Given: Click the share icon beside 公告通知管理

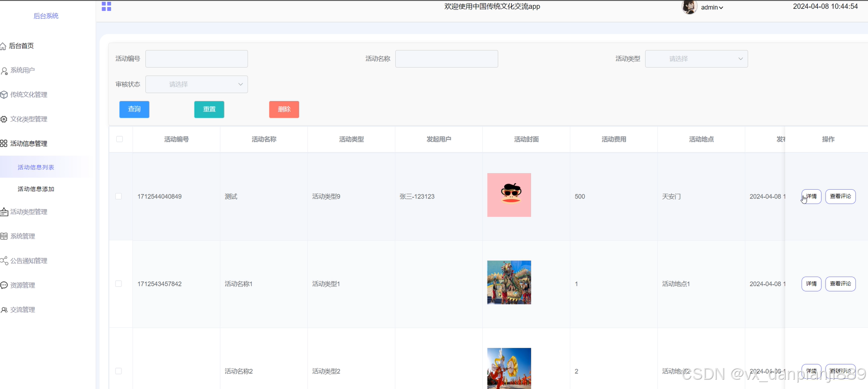Looking at the screenshot, I should [4, 261].
